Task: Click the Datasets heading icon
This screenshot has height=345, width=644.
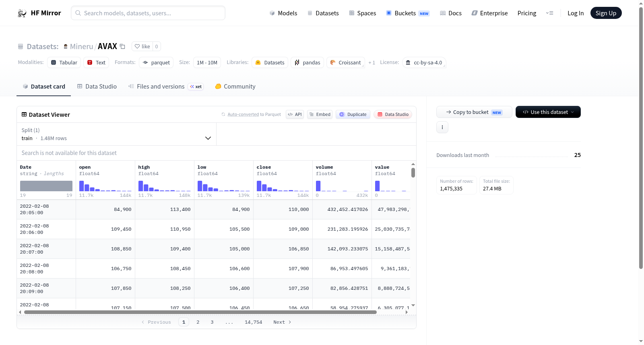Action: click(x=21, y=47)
